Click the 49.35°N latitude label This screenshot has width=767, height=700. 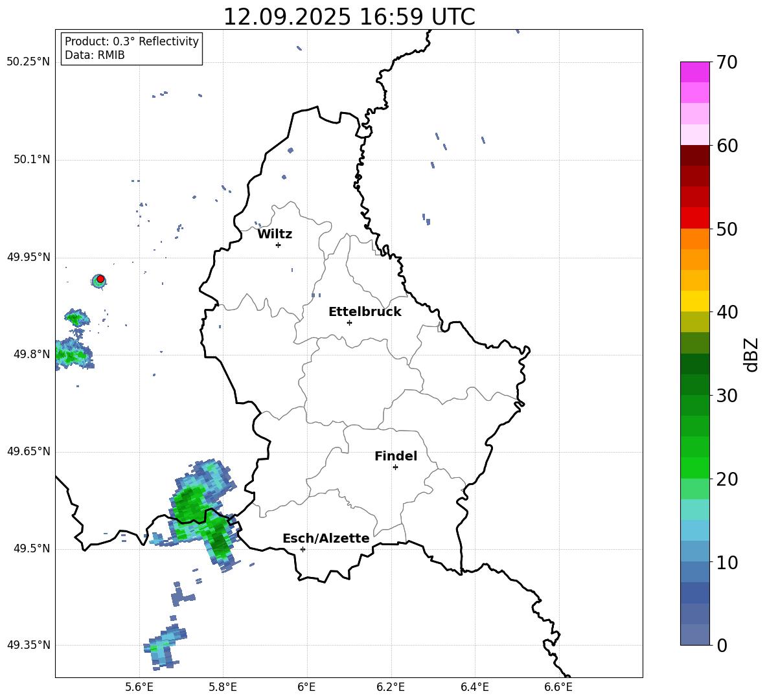tap(29, 645)
